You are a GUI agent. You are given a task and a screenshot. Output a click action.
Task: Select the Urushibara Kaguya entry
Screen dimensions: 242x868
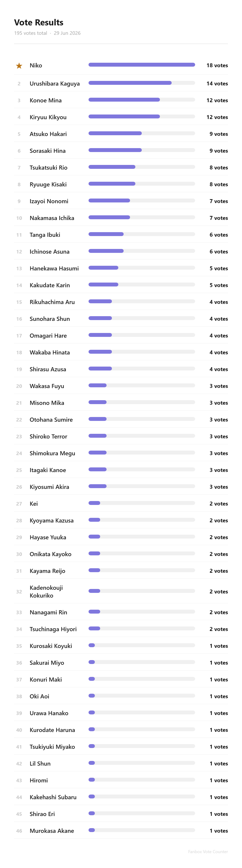click(x=121, y=83)
